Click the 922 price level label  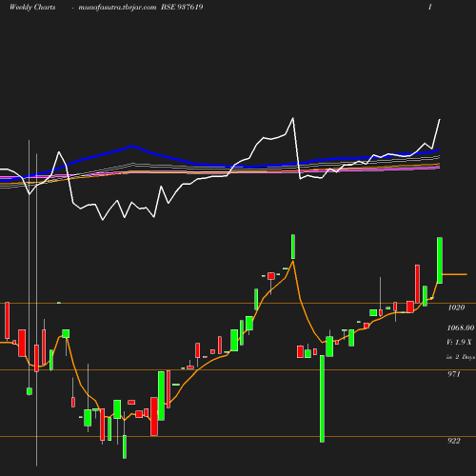tap(454, 441)
